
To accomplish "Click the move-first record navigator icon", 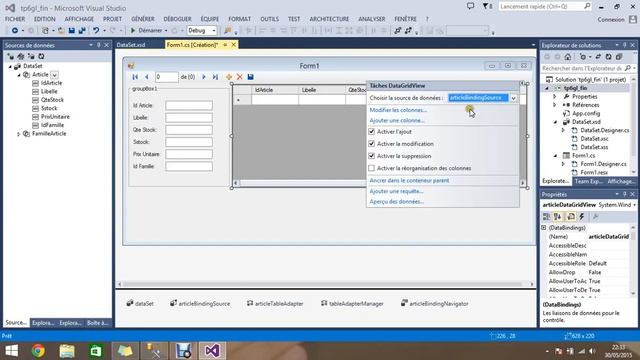I will tap(135, 77).
